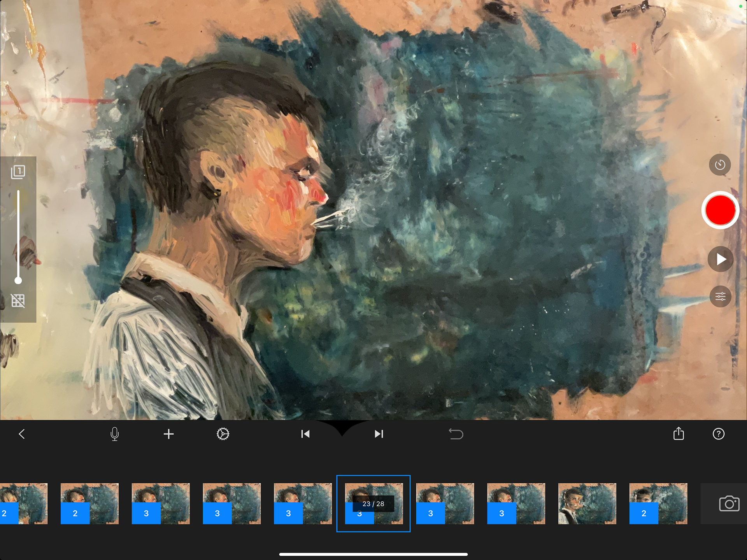Screen dimensions: 747x560
Task: Open the capture timer settings
Action: pyautogui.click(x=720, y=165)
